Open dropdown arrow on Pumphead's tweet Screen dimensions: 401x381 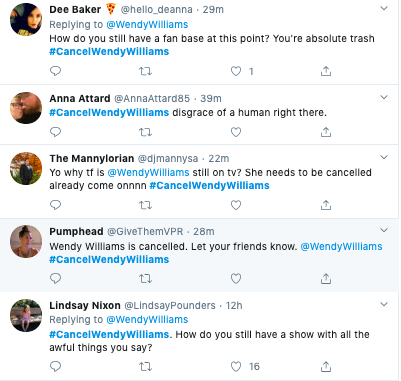[x=384, y=230]
